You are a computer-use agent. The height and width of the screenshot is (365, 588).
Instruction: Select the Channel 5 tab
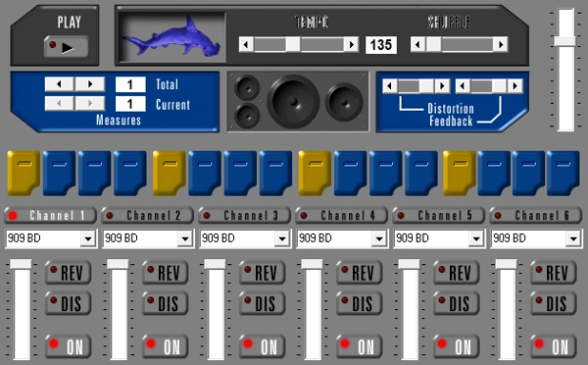[x=439, y=216]
